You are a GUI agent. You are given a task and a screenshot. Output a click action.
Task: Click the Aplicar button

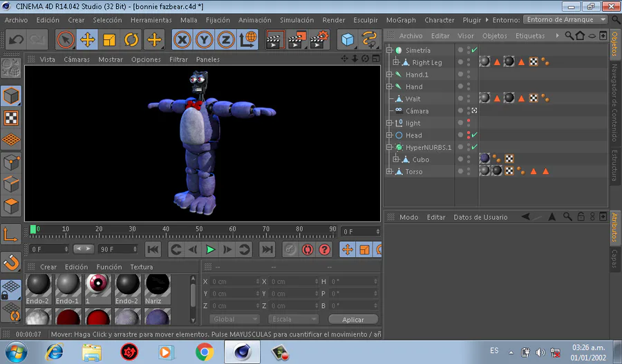coord(353,320)
